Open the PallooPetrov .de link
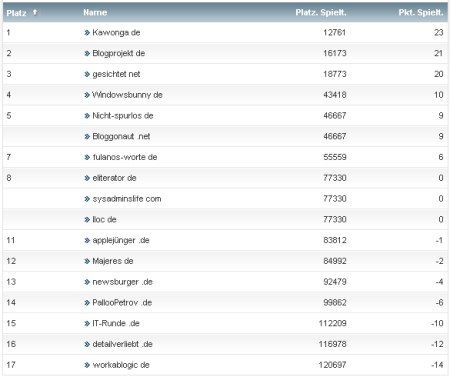This screenshot has width=450, height=377. [122, 303]
